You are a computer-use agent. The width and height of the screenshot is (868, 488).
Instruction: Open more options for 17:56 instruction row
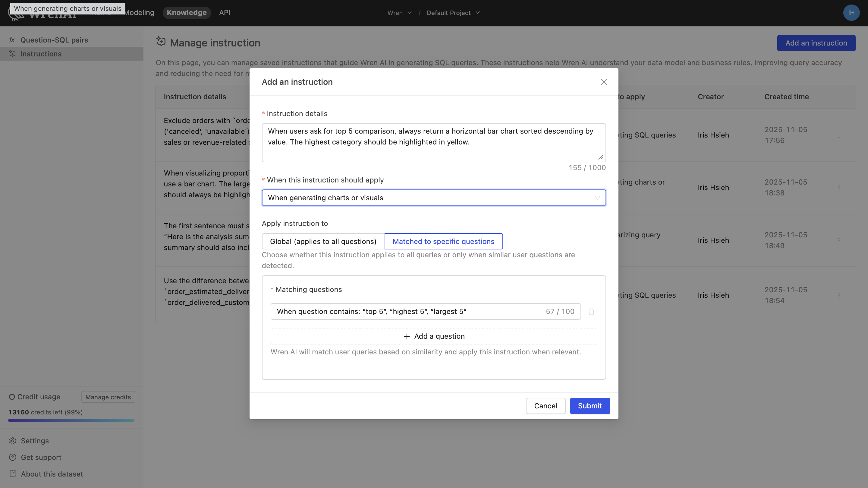[x=839, y=135]
